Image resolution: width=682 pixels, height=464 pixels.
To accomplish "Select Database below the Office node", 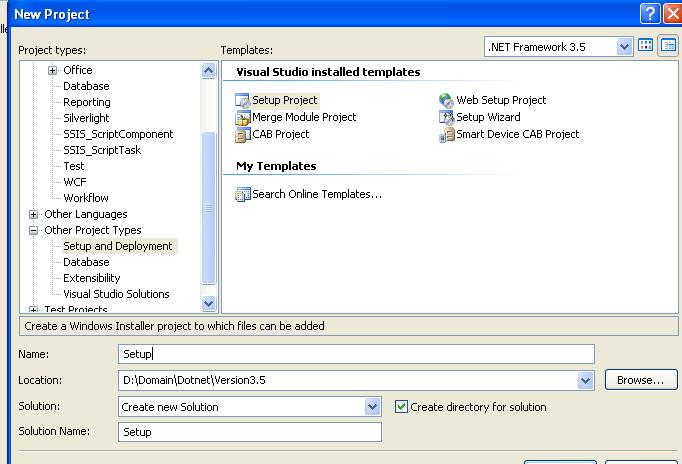I will coord(86,86).
